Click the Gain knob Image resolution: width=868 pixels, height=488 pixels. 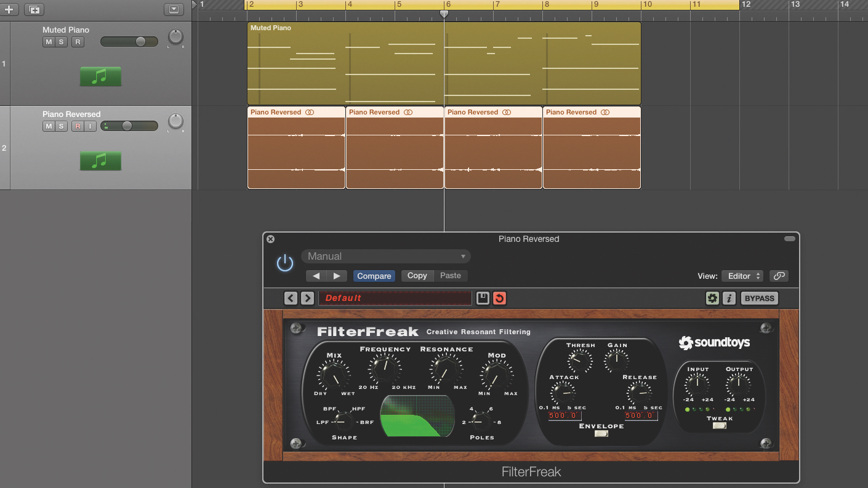tap(616, 360)
